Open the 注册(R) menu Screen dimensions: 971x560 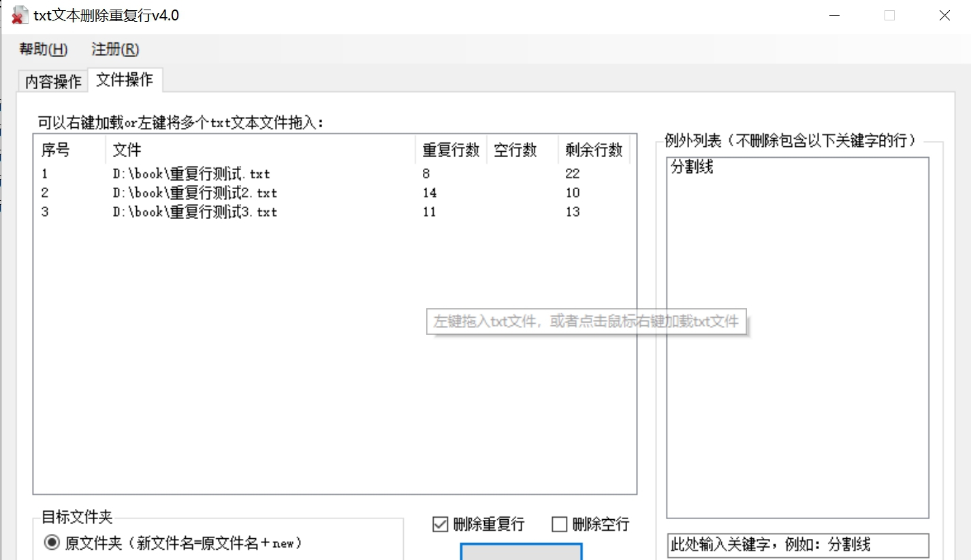[x=113, y=49]
